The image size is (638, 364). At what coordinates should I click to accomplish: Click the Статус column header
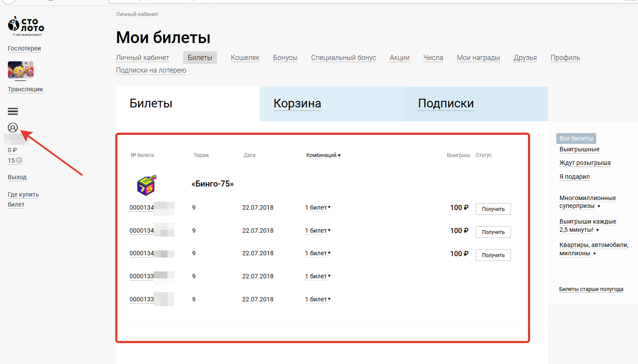(484, 155)
